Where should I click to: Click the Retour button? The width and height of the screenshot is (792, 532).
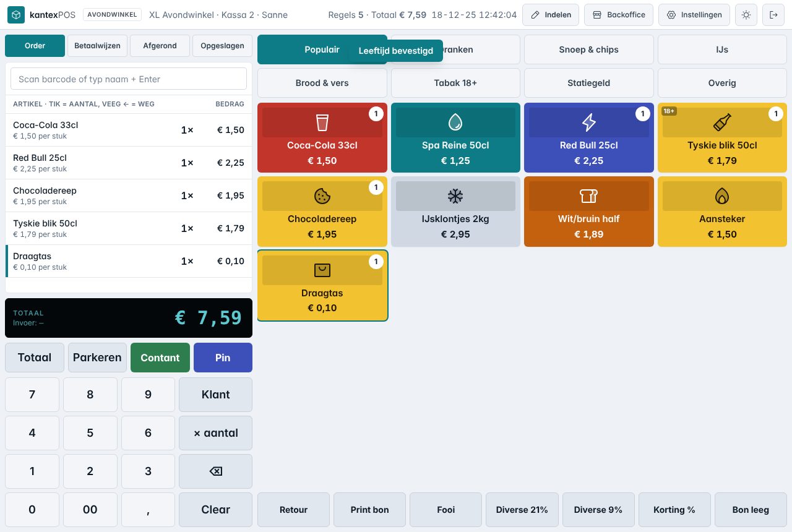pyautogui.click(x=293, y=510)
